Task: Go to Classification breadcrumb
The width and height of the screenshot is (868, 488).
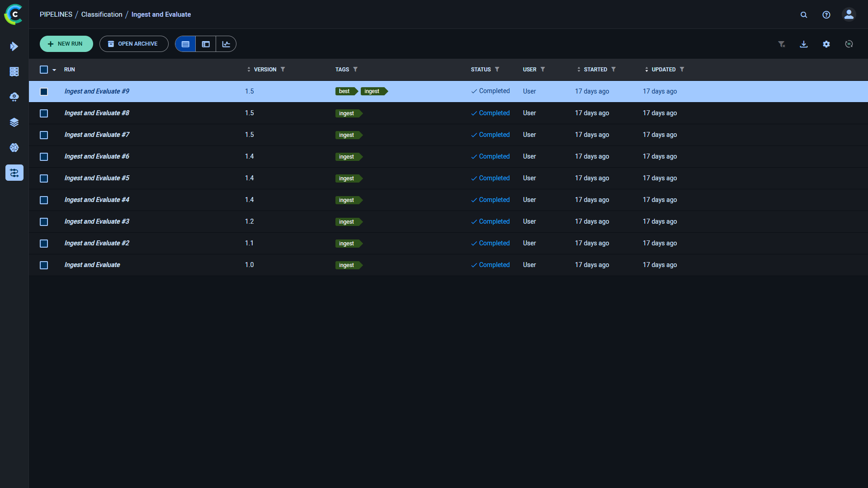Action: 102,14
